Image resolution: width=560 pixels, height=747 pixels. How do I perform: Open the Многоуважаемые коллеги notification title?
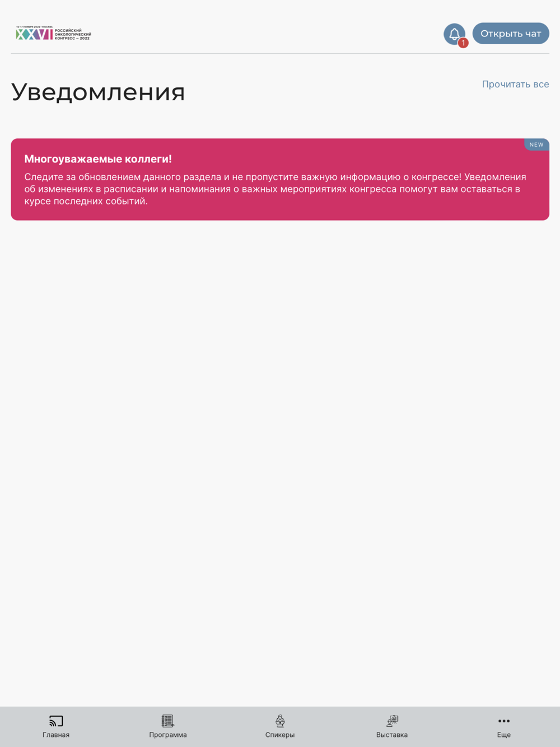[98, 159]
